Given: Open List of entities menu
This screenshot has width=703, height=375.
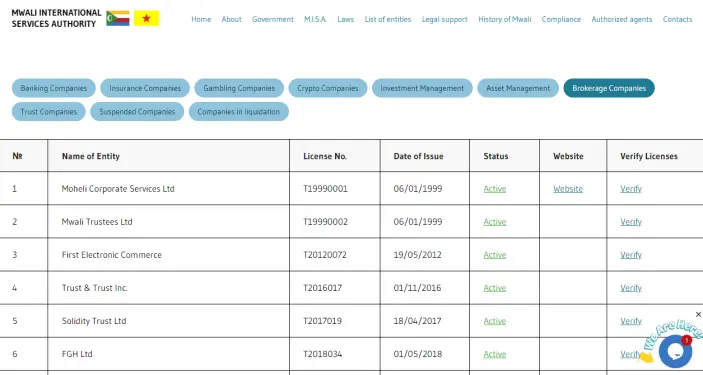Looking at the screenshot, I should [388, 19].
